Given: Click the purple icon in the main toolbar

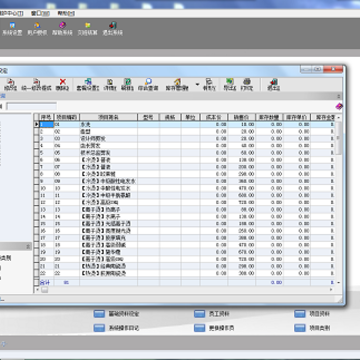Looking at the screenshot, I should [x=62, y=25].
